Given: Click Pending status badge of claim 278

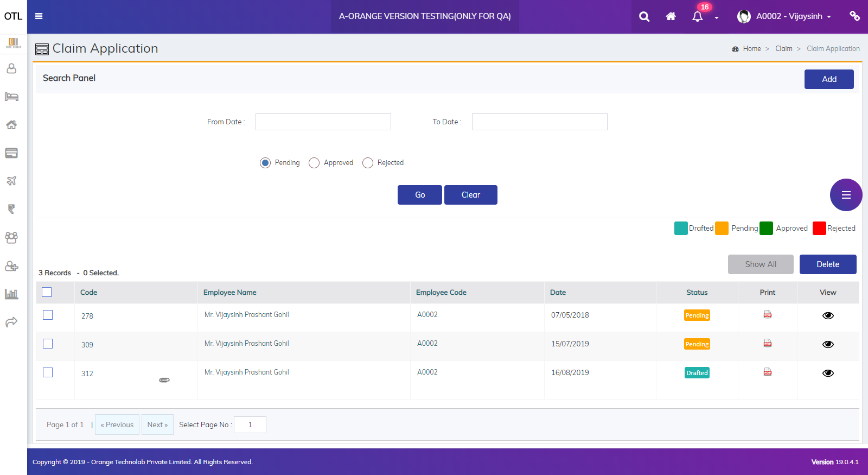Looking at the screenshot, I should (697, 315).
